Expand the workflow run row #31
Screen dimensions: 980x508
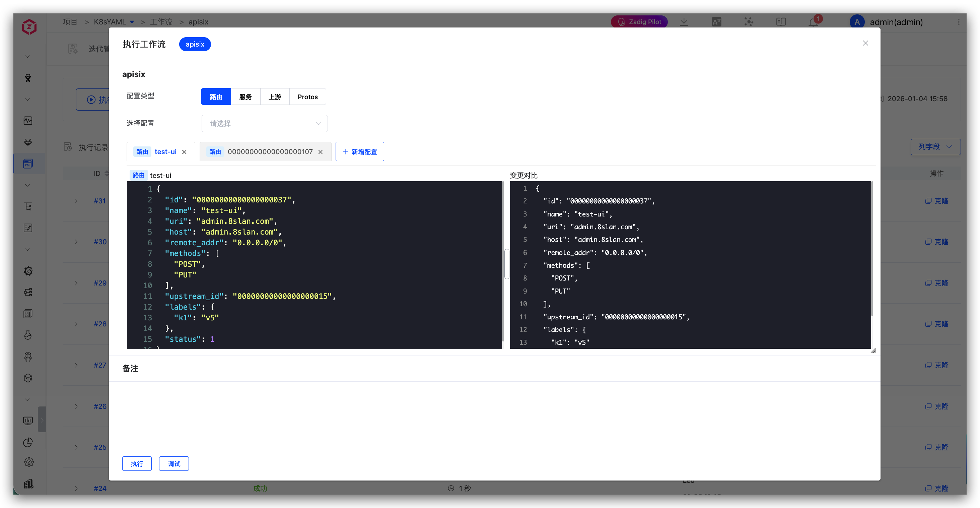[x=76, y=201]
